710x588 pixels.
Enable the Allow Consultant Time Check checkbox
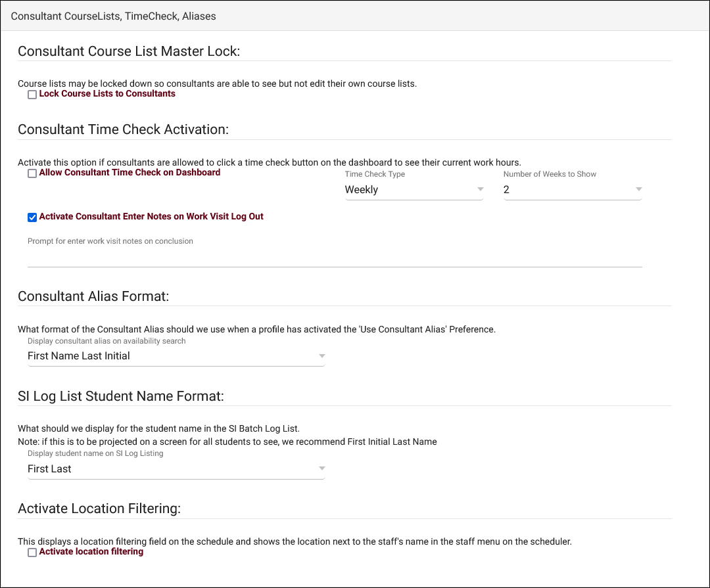click(32, 173)
